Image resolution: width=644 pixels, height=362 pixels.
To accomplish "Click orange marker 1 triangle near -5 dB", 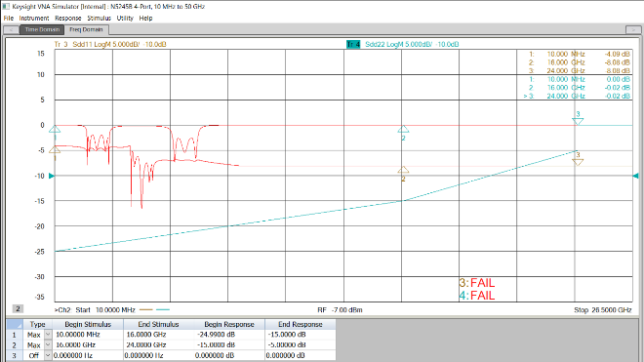I will tap(55, 149).
